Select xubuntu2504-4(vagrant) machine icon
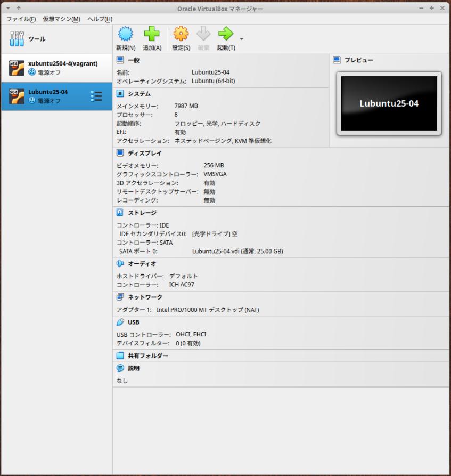451x476 pixels. click(x=17, y=68)
